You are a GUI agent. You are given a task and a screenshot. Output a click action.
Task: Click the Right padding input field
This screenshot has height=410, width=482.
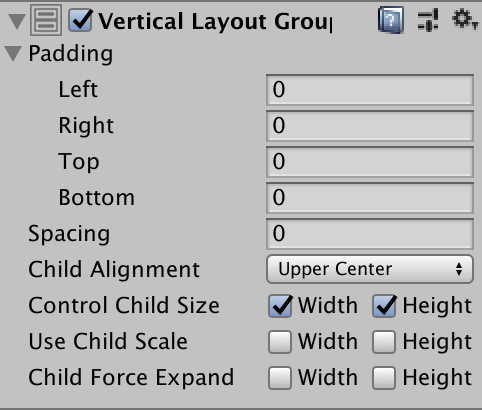(x=370, y=126)
